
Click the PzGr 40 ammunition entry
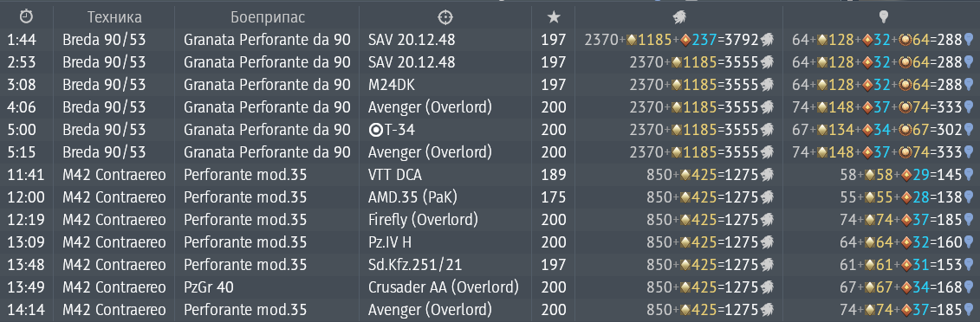[x=209, y=287]
